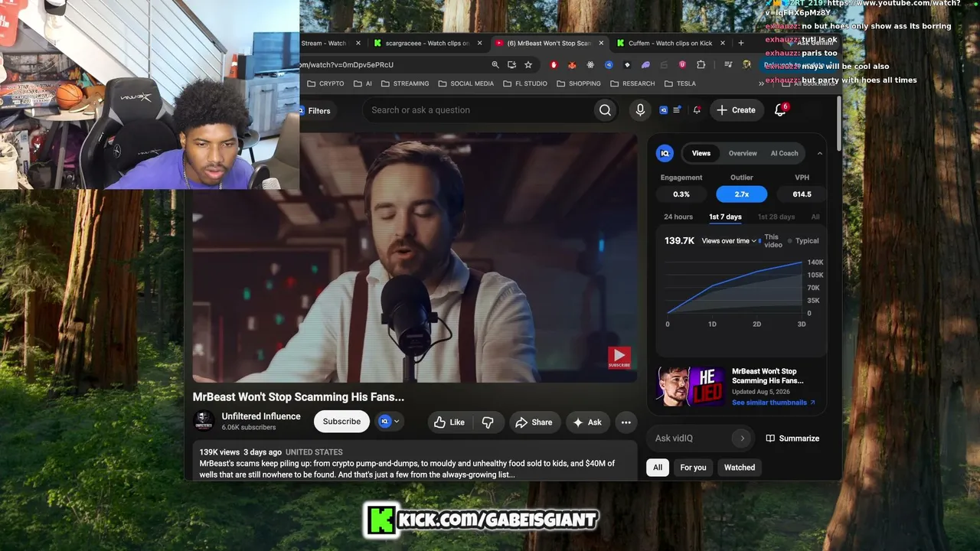Open the SOCIAL MEDIA bookmarks folder
980x551 pixels.
click(465, 83)
